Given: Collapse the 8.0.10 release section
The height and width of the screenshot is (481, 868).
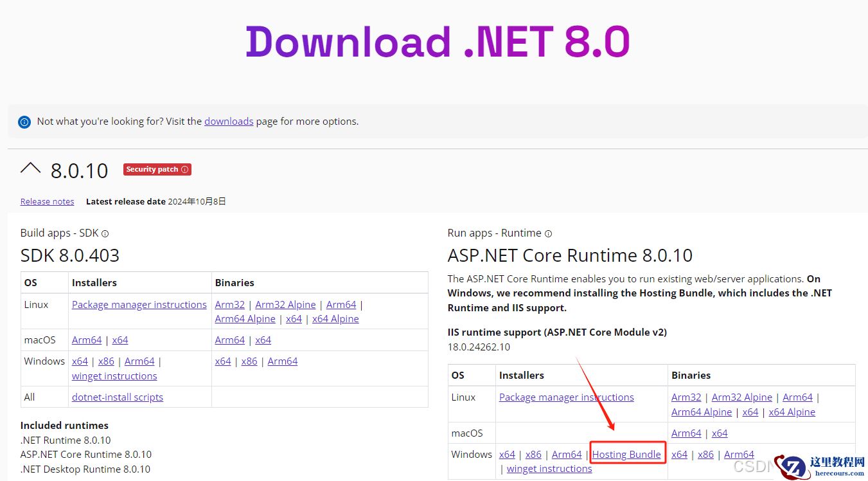Looking at the screenshot, I should [x=30, y=168].
